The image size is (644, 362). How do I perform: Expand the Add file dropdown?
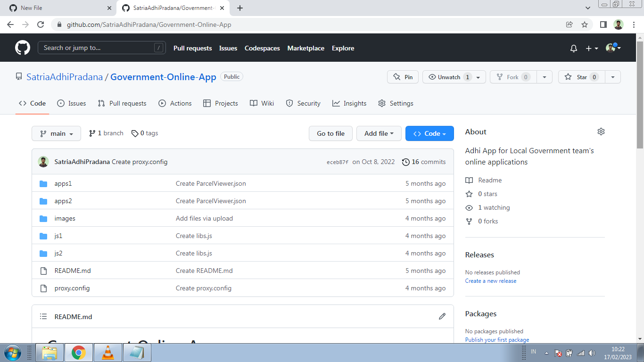379,133
